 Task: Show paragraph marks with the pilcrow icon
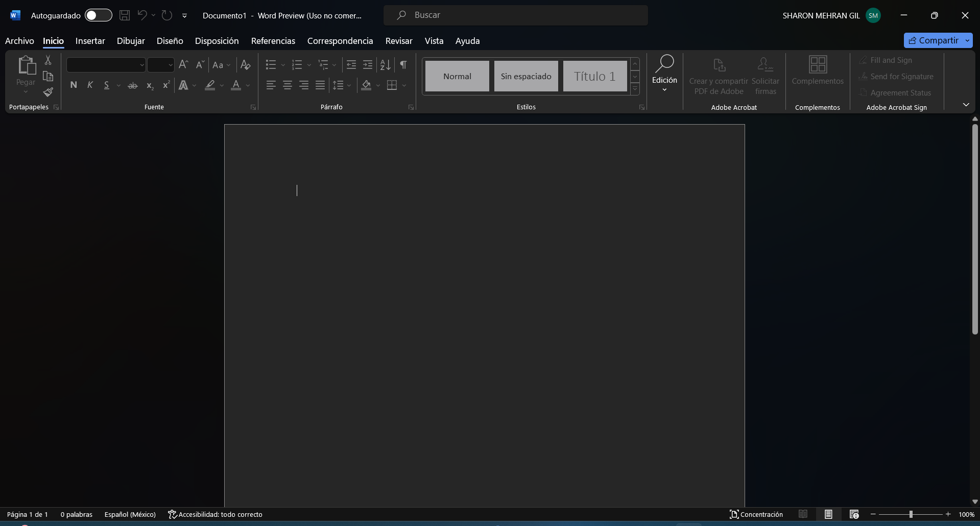pyautogui.click(x=403, y=65)
